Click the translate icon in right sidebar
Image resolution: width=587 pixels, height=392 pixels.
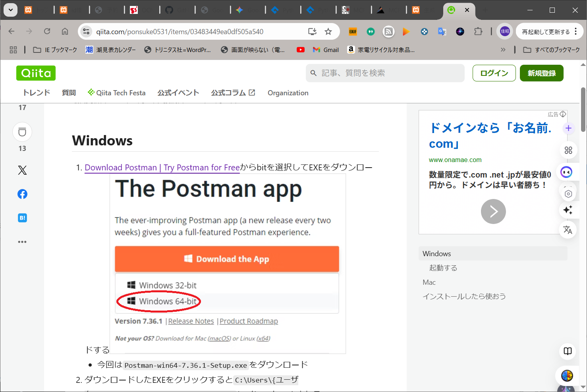(568, 230)
